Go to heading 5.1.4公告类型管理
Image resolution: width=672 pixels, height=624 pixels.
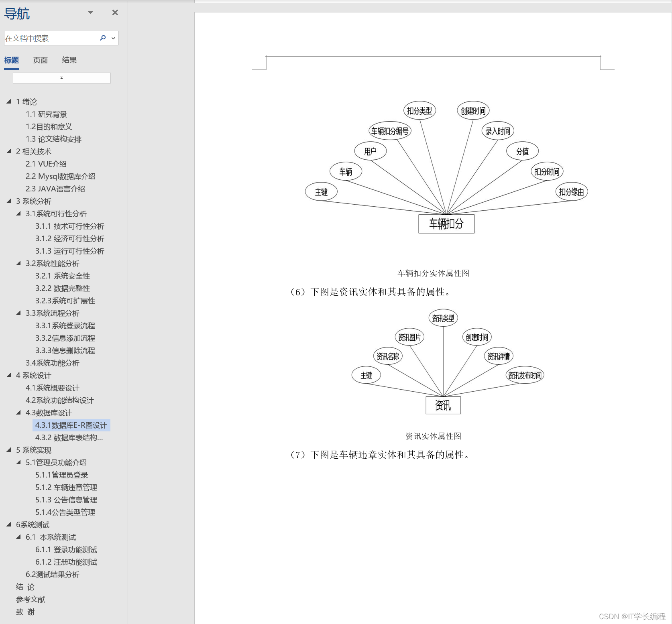[65, 512]
